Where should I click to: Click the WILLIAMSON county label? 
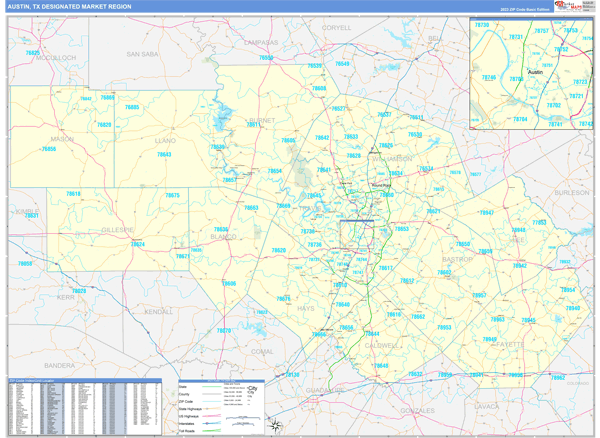click(392, 159)
